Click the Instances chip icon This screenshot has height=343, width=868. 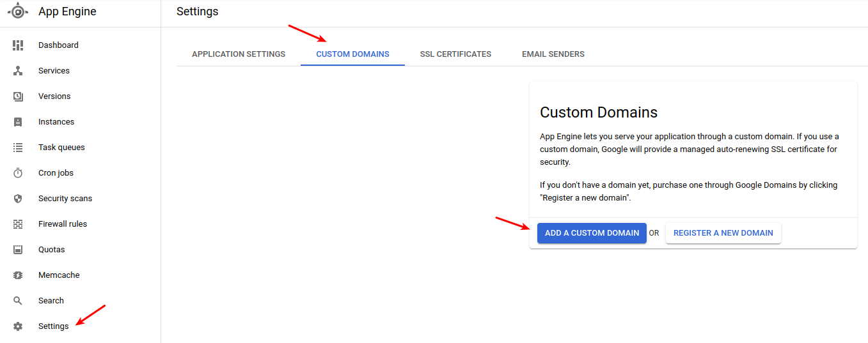[18, 122]
